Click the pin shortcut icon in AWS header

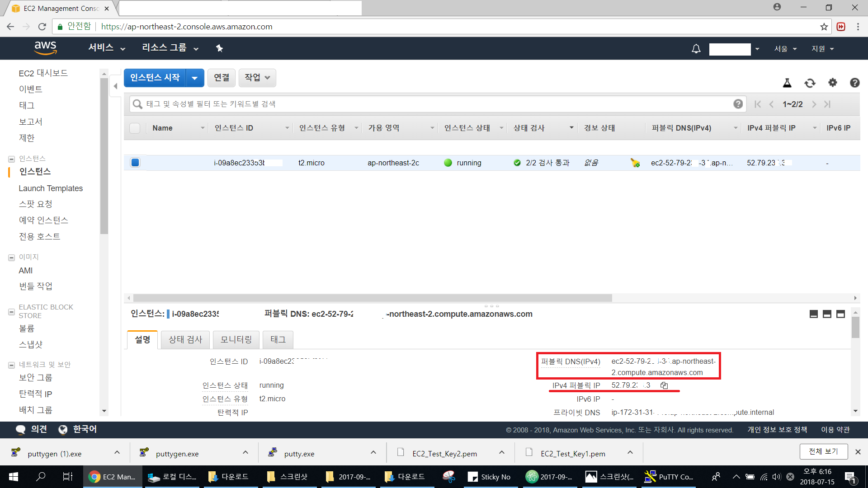pyautogui.click(x=219, y=48)
